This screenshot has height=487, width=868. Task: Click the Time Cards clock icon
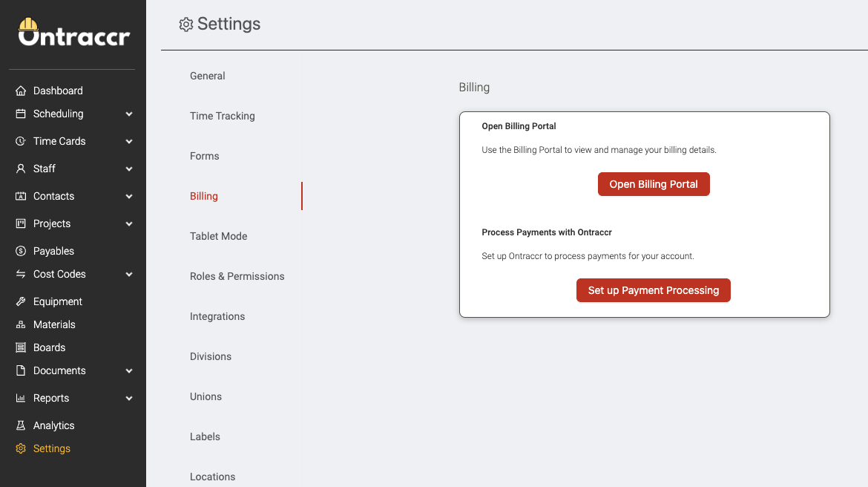[x=21, y=141]
